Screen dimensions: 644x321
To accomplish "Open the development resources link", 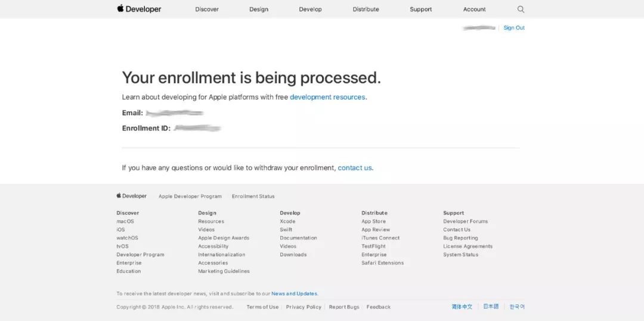I will 327,97.
